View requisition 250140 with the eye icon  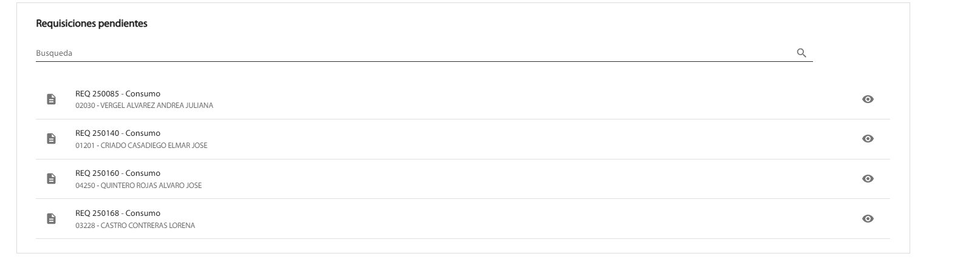click(x=868, y=139)
